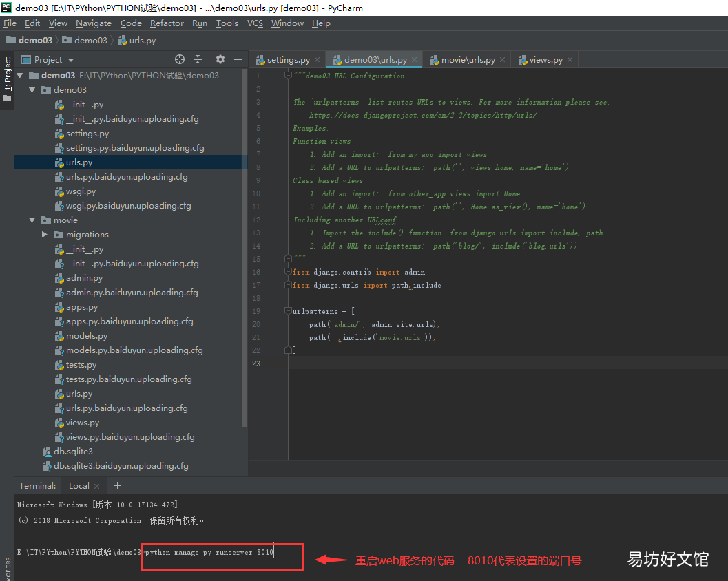Screen dimensions: 728x581
Task: Select admin.py in movie folder
Action: [84, 278]
